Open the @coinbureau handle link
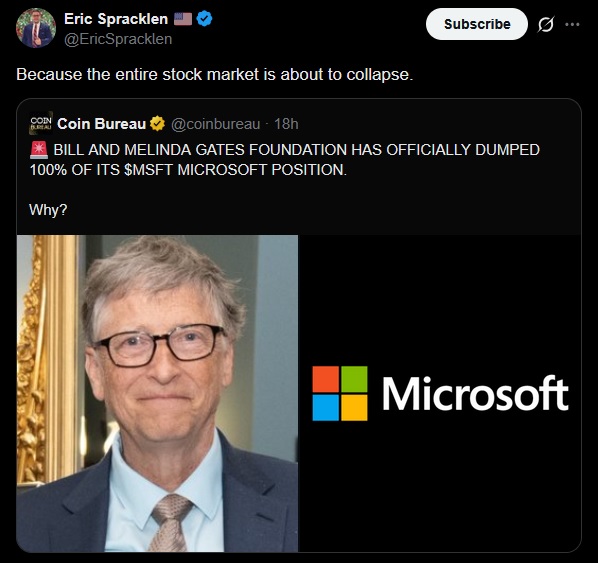The image size is (598, 563). 215,124
